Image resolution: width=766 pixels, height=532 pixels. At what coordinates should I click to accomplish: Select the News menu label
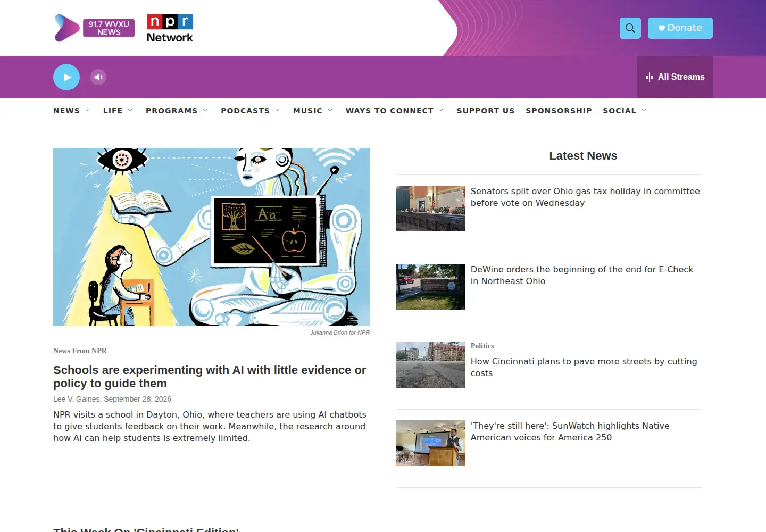pyautogui.click(x=66, y=111)
